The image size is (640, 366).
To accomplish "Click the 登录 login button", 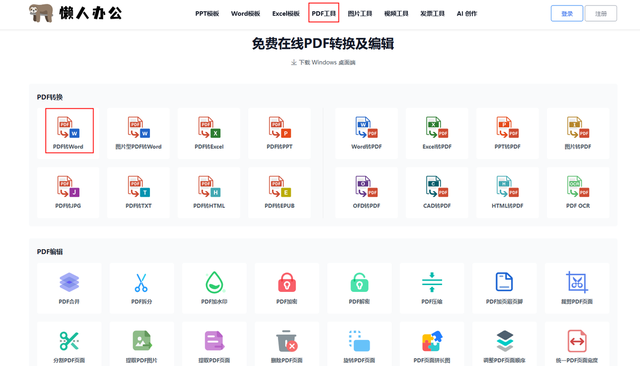I will point(567,13).
